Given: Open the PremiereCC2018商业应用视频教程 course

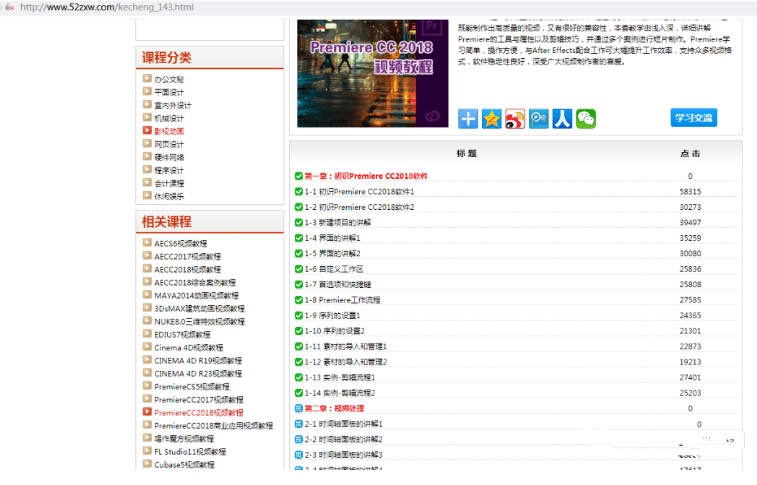Looking at the screenshot, I should point(213,426).
